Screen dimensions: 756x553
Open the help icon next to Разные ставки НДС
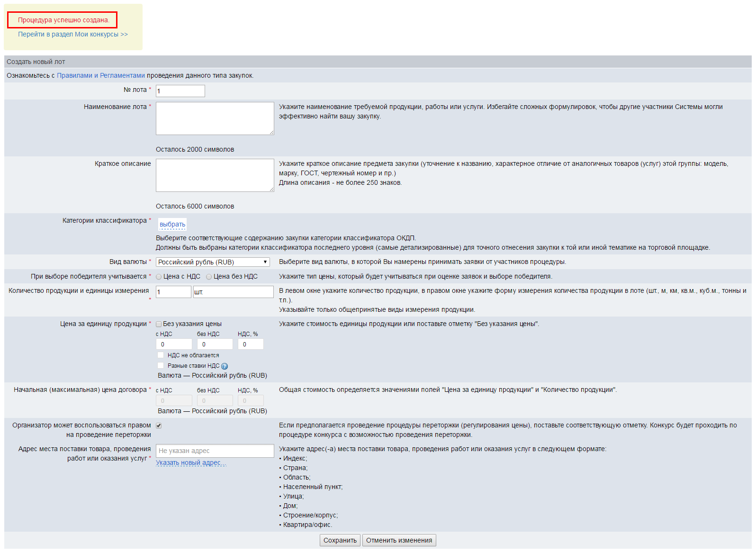pos(225,366)
